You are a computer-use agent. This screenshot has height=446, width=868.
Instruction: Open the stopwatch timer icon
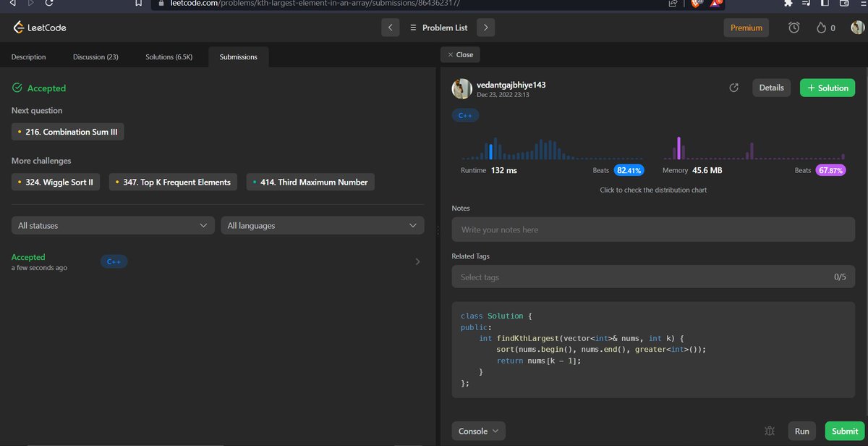[x=793, y=28]
